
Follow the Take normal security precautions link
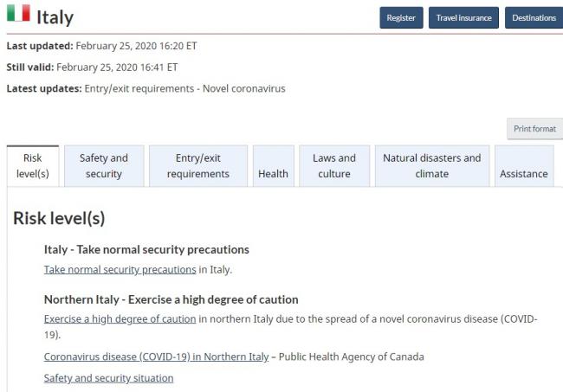(x=120, y=270)
